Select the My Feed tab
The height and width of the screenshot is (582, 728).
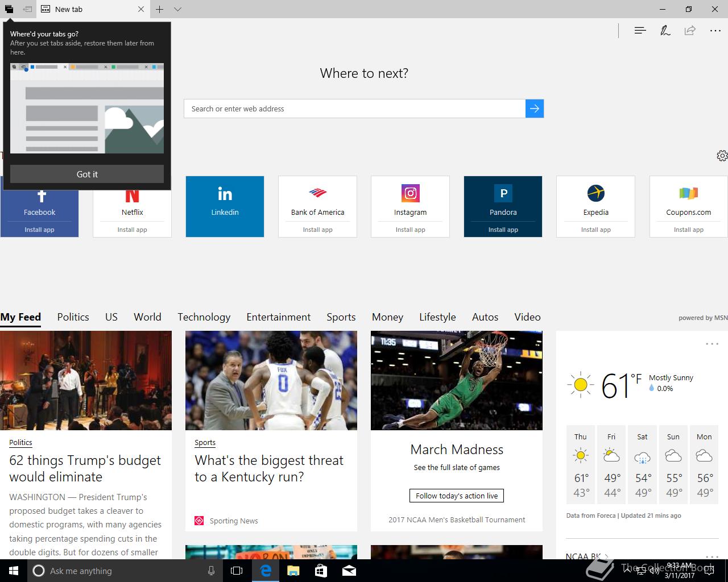[20, 317]
